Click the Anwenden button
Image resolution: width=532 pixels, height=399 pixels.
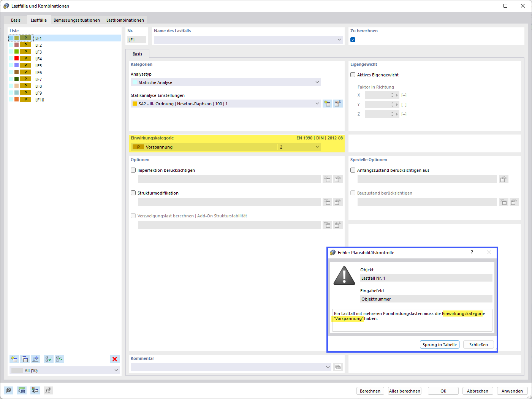pyautogui.click(x=512, y=391)
